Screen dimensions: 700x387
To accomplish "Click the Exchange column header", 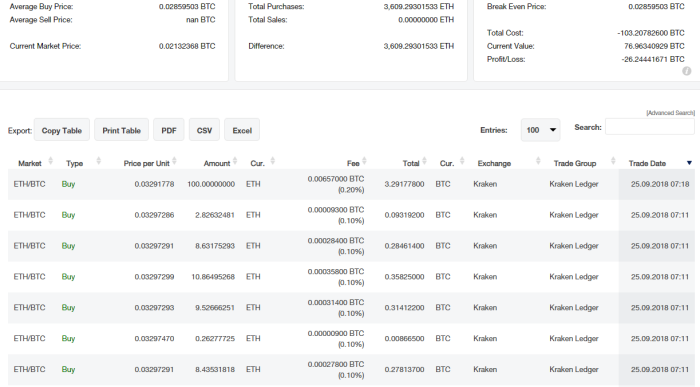I will click(494, 163).
